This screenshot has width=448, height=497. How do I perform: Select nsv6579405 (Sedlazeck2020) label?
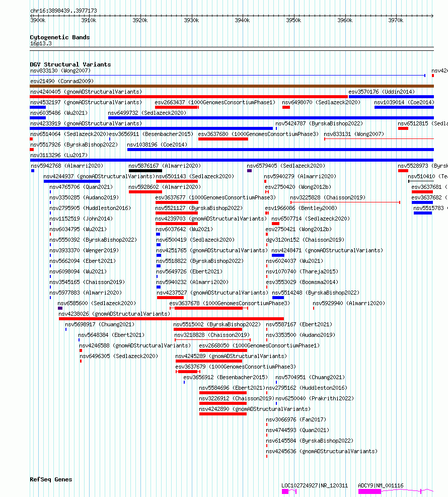(286, 166)
